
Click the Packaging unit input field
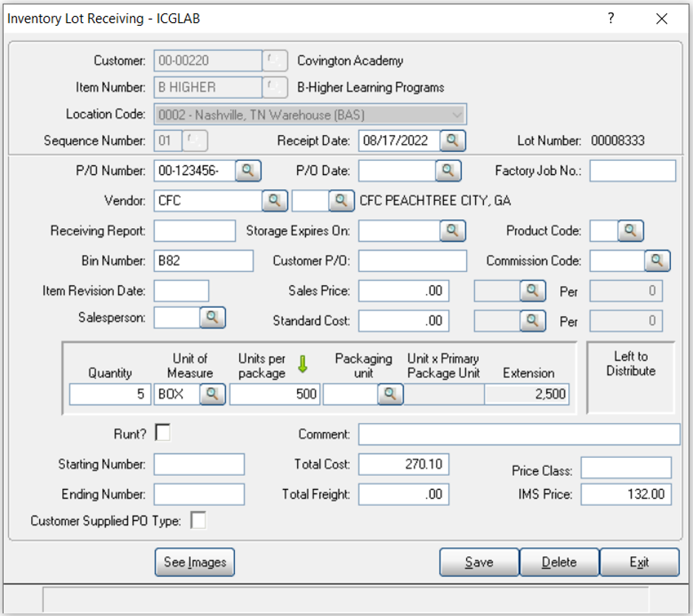click(350, 394)
